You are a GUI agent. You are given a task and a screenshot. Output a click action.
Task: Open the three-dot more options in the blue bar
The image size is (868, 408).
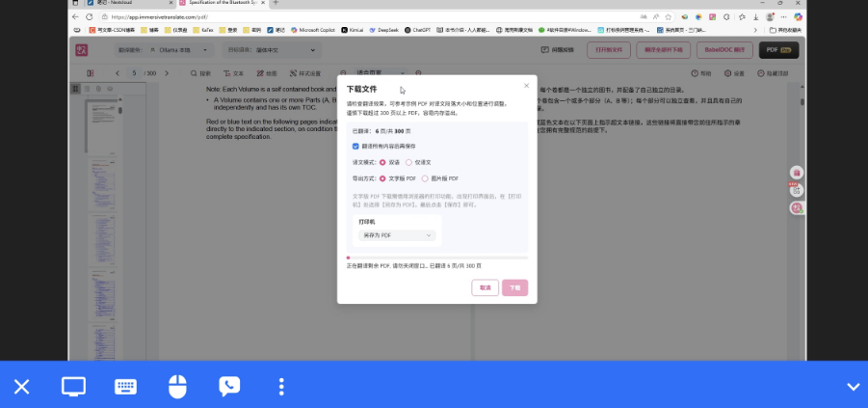tap(281, 387)
